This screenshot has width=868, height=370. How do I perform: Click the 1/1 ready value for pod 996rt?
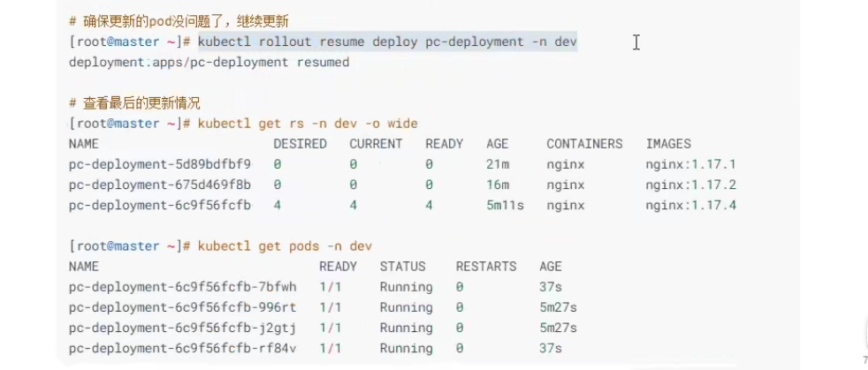tap(331, 307)
